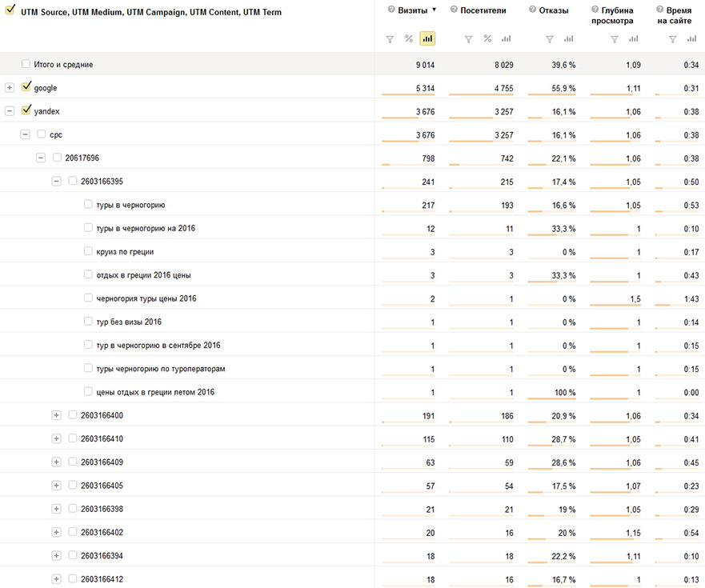The image size is (705, 588).
Task: Switch Визиты column to percent view
Action: tap(408, 38)
